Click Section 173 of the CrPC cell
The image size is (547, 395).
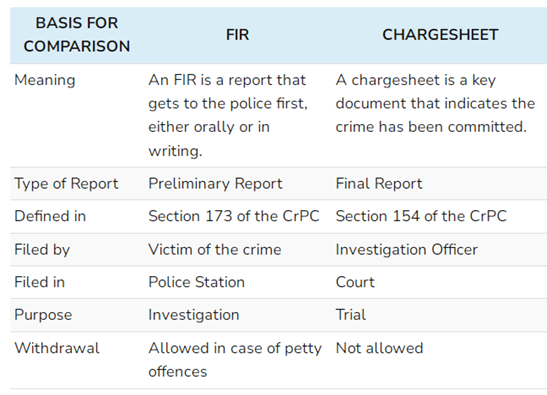pyautogui.click(x=234, y=216)
